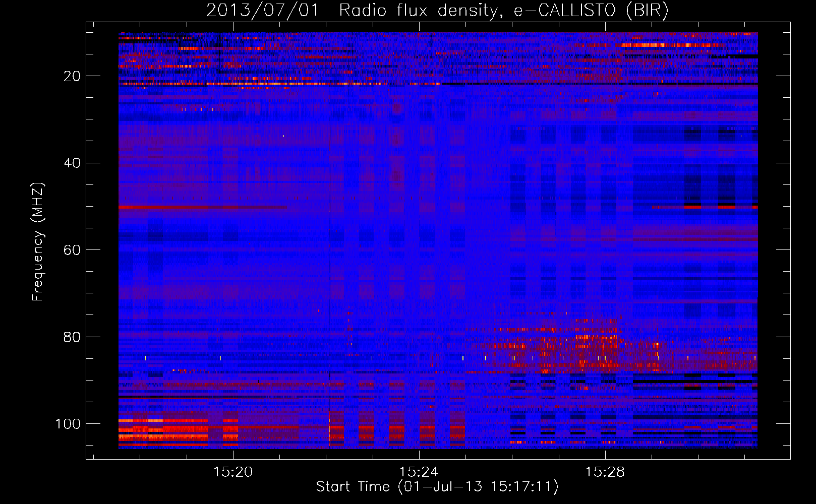816x504 pixels.
Task: Click the 15:24 time tick label
Action: click(x=419, y=472)
